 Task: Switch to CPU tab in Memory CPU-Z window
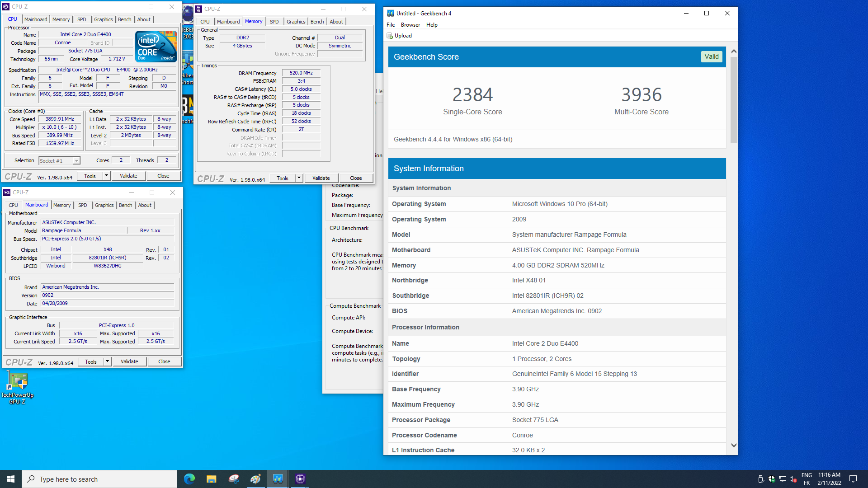205,22
